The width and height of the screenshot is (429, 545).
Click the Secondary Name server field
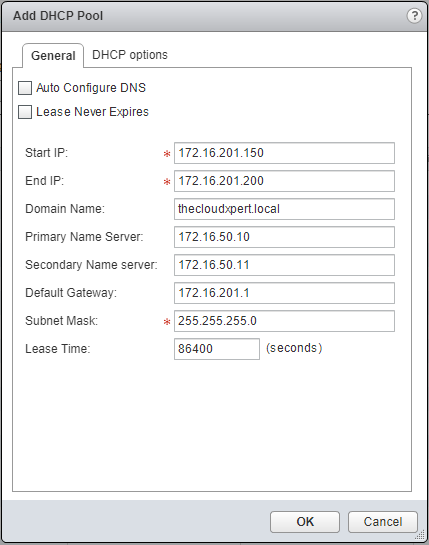tap(284, 265)
